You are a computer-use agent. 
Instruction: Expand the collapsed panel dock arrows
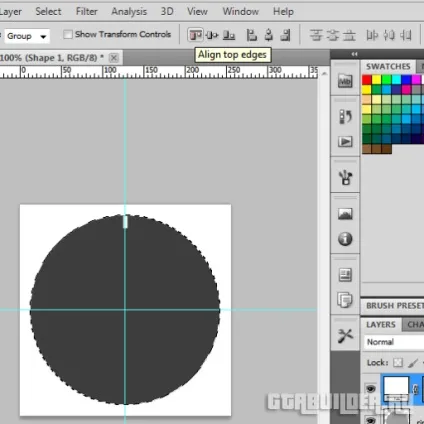(x=354, y=54)
